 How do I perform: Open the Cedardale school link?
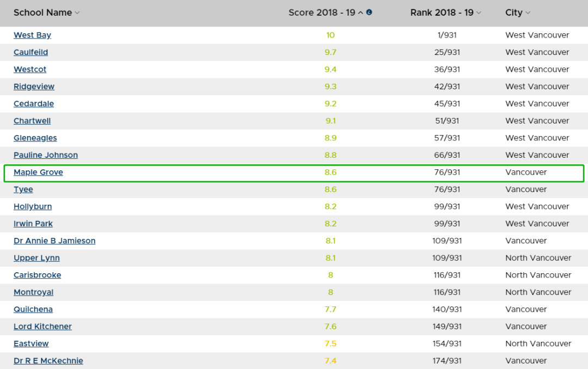click(x=34, y=104)
